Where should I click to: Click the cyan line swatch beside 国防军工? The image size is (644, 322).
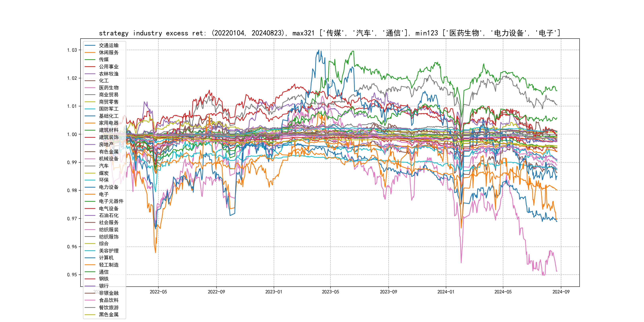[x=90, y=109]
